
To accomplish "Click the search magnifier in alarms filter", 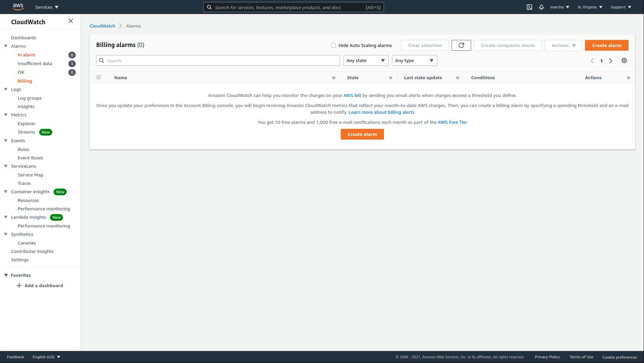I will point(102,61).
